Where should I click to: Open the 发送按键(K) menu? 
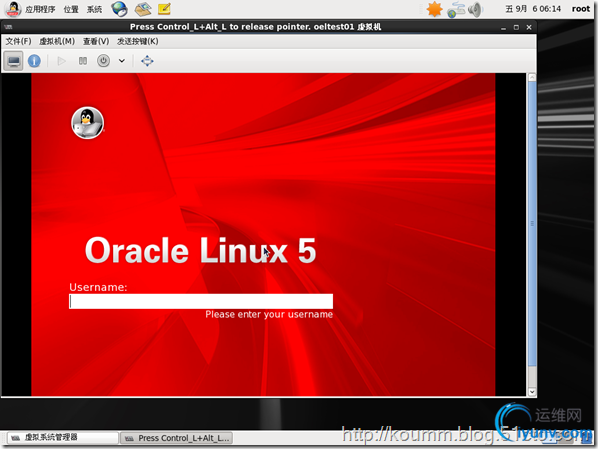[x=137, y=41]
